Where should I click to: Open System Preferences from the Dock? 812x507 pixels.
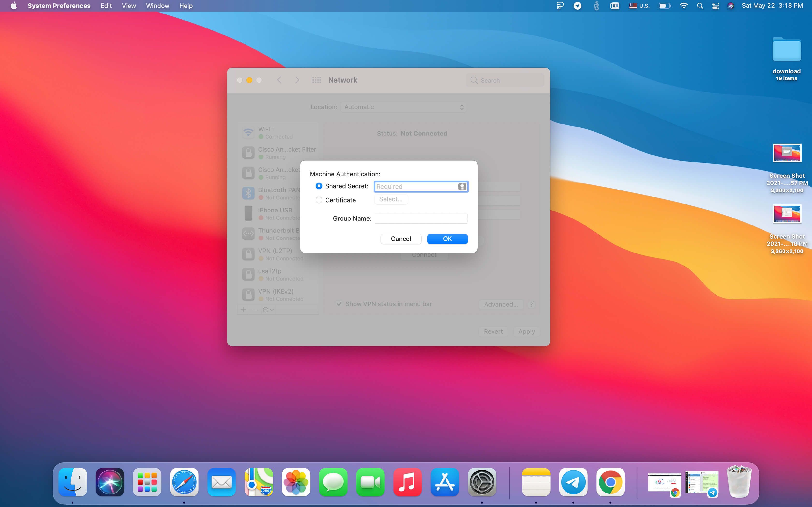(x=482, y=482)
